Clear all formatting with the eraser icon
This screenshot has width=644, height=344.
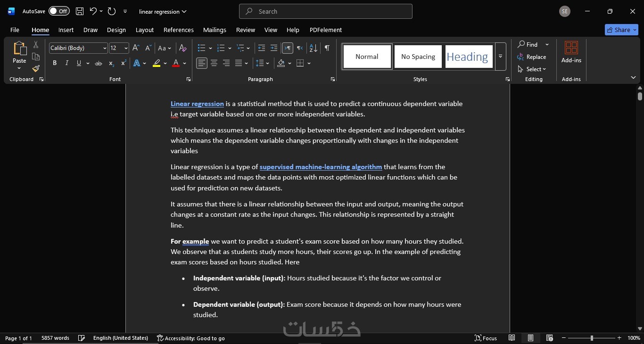click(x=183, y=48)
